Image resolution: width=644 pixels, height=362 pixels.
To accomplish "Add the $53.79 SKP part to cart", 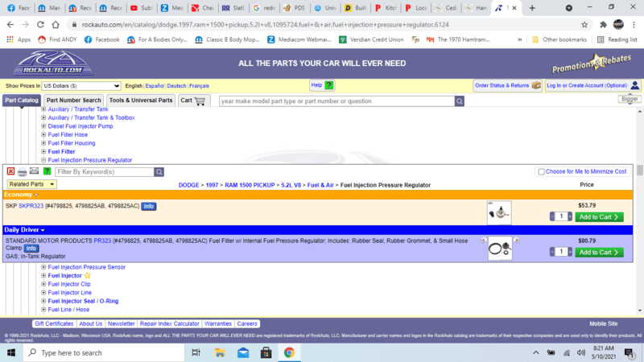I will [x=599, y=217].
